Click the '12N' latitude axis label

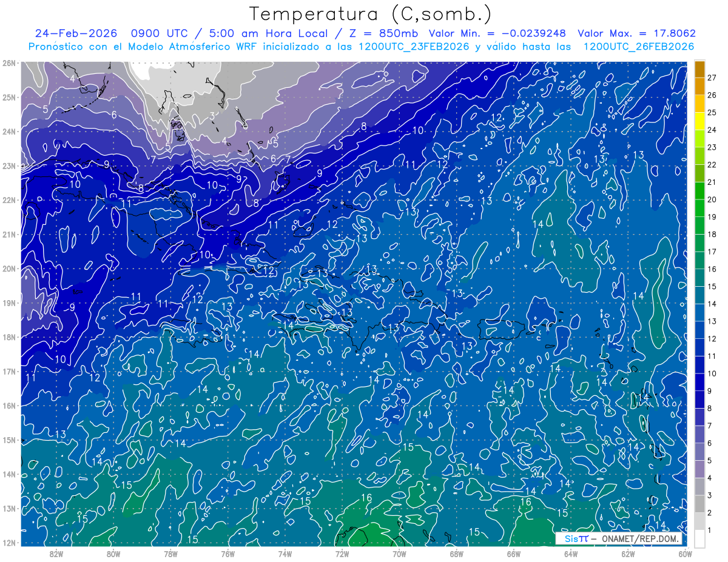coord(10,543)
